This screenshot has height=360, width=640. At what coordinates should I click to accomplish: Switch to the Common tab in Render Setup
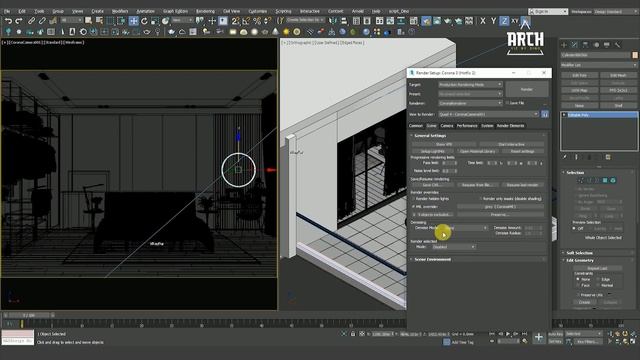[x=416, y=126]
